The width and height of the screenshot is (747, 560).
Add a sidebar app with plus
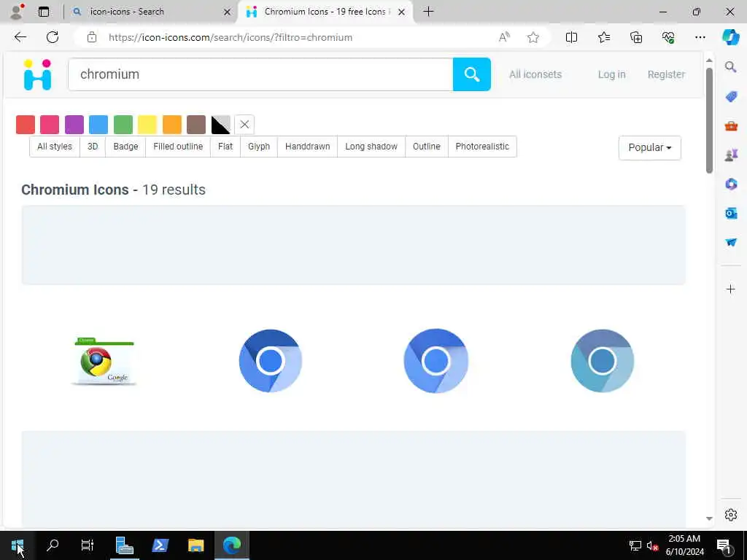point(731,289)
